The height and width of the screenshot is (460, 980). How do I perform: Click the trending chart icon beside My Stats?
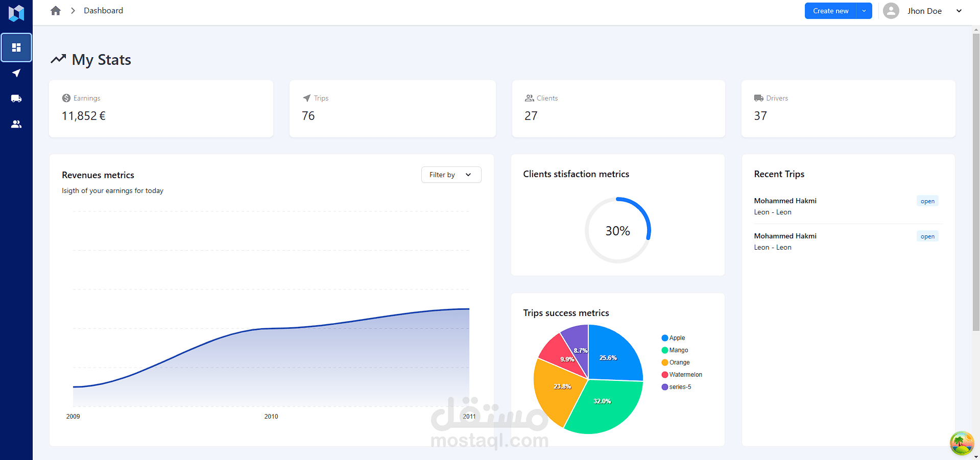click(x=58, y=59)
